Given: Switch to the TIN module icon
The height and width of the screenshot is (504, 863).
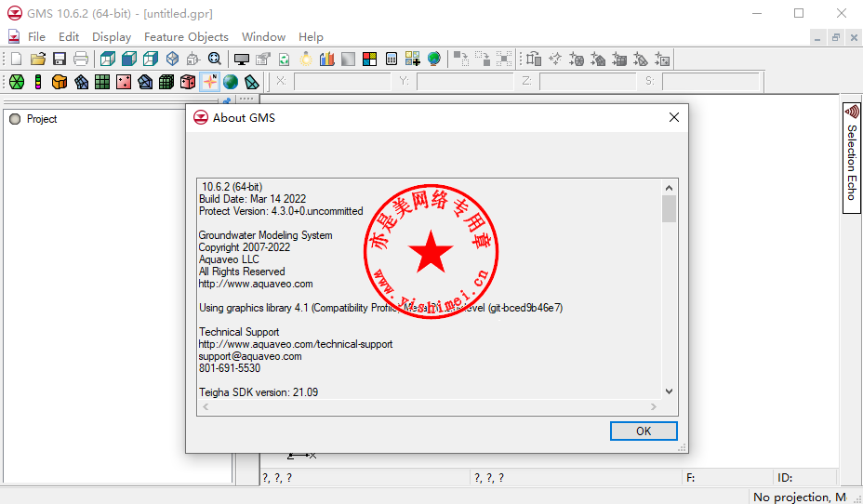Looking at the screenshot, I should click(17, 82).
